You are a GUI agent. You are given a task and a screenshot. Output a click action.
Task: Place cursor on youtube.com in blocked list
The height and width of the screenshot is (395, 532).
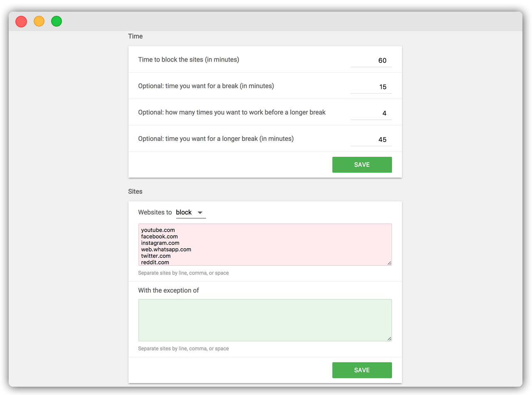click(158, 230)
